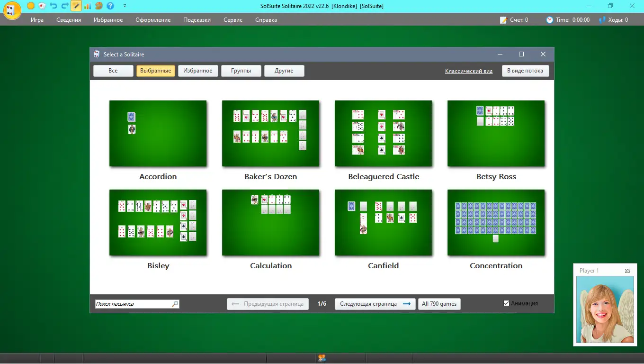
Task: Switch to the Все tab
Action: (113, 71)
